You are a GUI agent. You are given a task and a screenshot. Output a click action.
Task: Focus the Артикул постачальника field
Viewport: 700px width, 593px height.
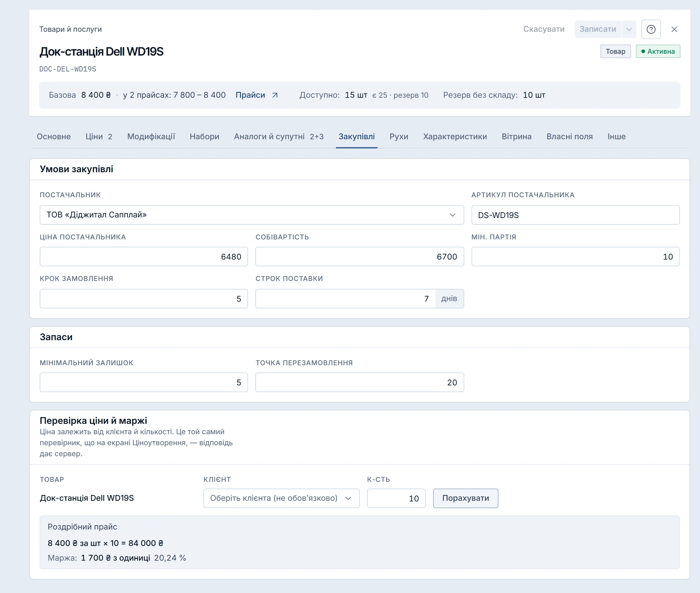coord(575,215)
